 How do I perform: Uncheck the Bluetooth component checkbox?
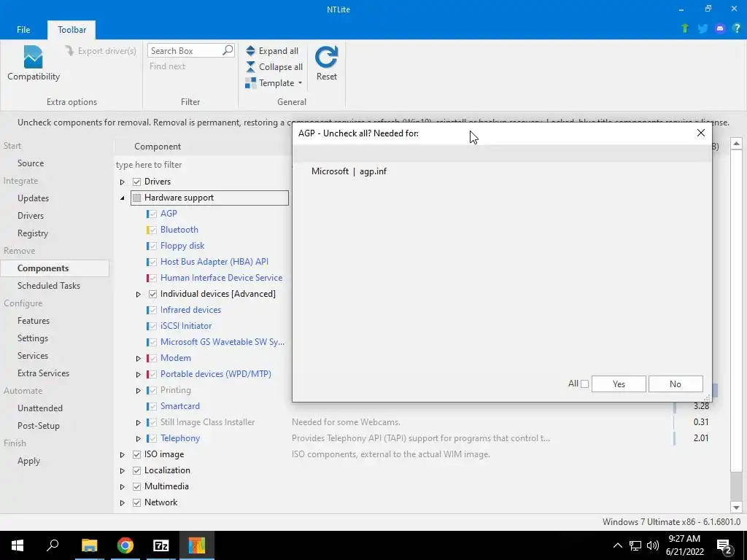(152, 230)
